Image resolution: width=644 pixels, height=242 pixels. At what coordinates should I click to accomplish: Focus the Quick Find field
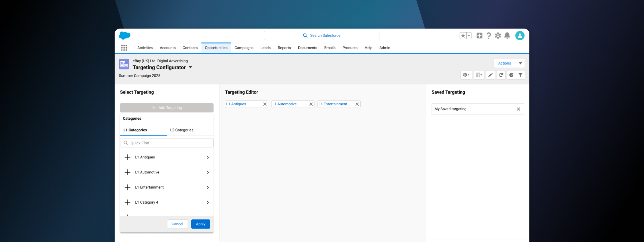pos(167,143)
